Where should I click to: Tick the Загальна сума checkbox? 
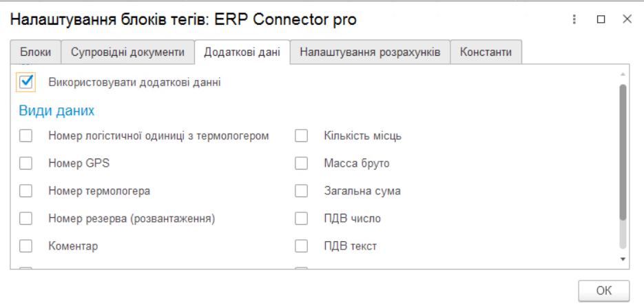tap(301, 191)
